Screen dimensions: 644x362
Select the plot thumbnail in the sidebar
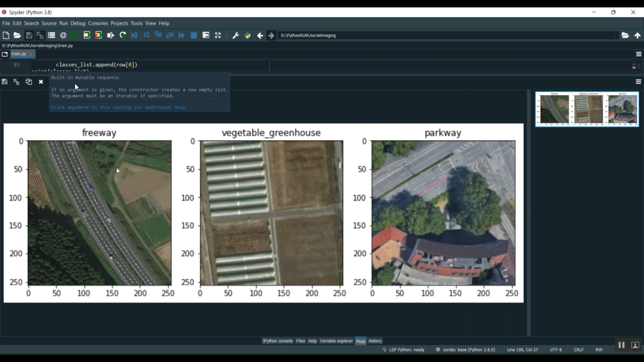[x=587, y=109]
